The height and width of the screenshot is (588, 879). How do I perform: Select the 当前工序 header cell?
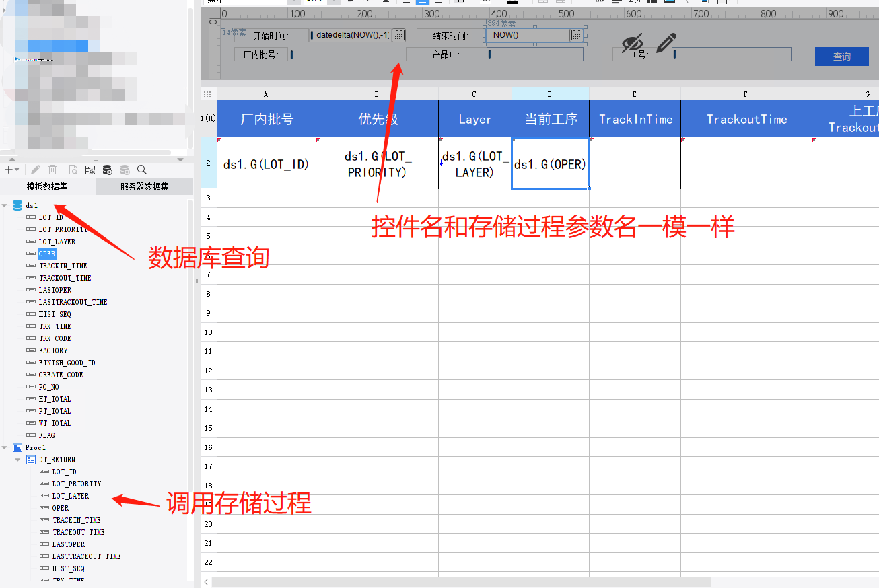pyautogui.click(x=551, y=119)
